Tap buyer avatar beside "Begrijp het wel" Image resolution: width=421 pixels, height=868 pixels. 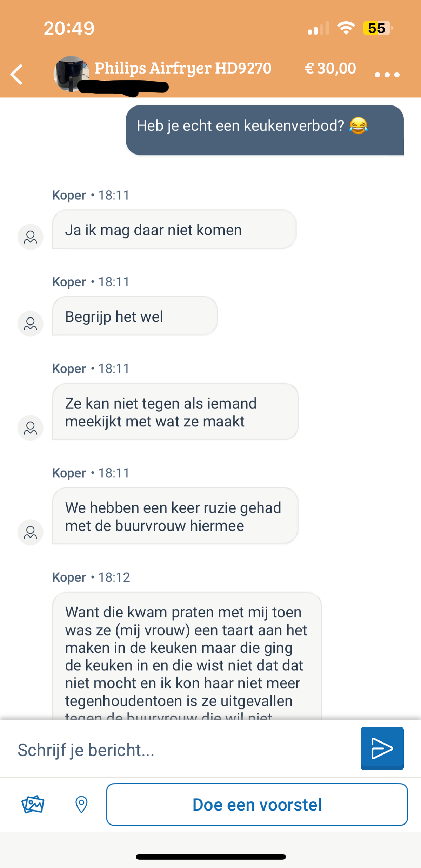pos(31,323)
